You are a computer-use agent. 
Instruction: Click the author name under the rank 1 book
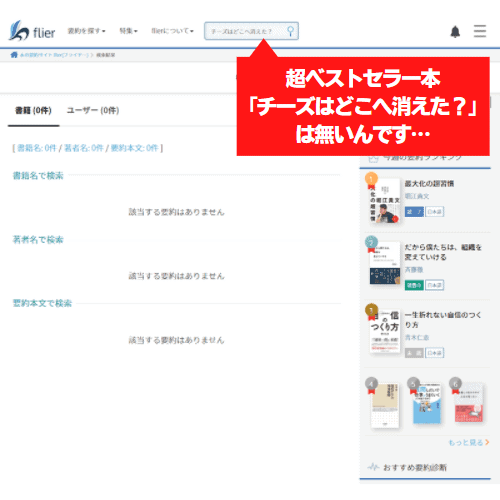(417, 196)
